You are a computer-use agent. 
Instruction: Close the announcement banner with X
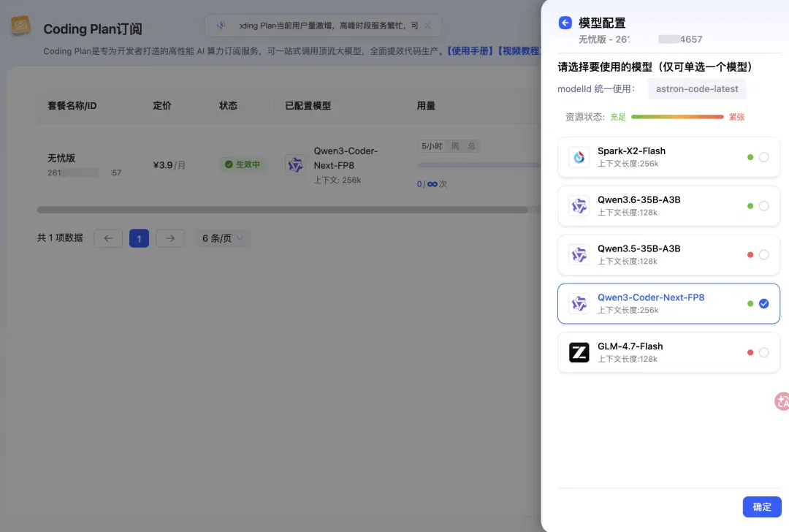pos(427,25)
